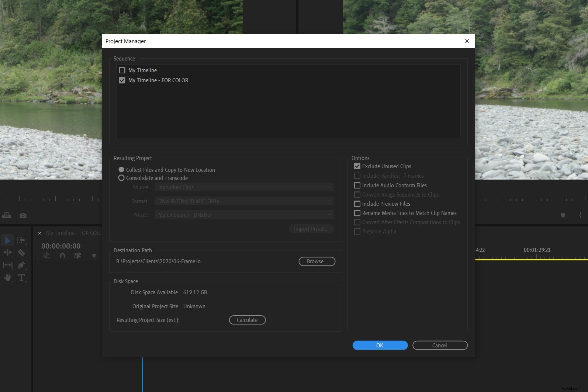Image resolution: width=588 pixels, height=392 pixels.
Task: Click the Mark In bracket icon
Action: coord(580,215)
